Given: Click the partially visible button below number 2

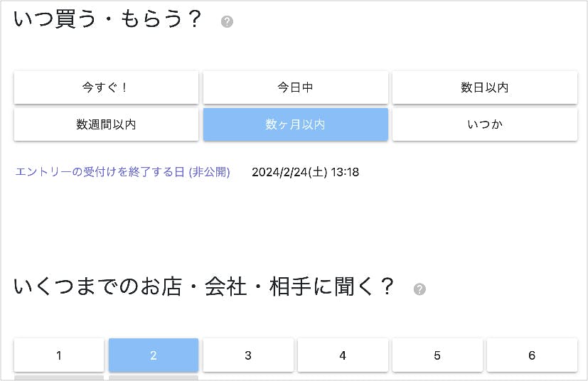Looking at the screenshot, I should (154, 377).
